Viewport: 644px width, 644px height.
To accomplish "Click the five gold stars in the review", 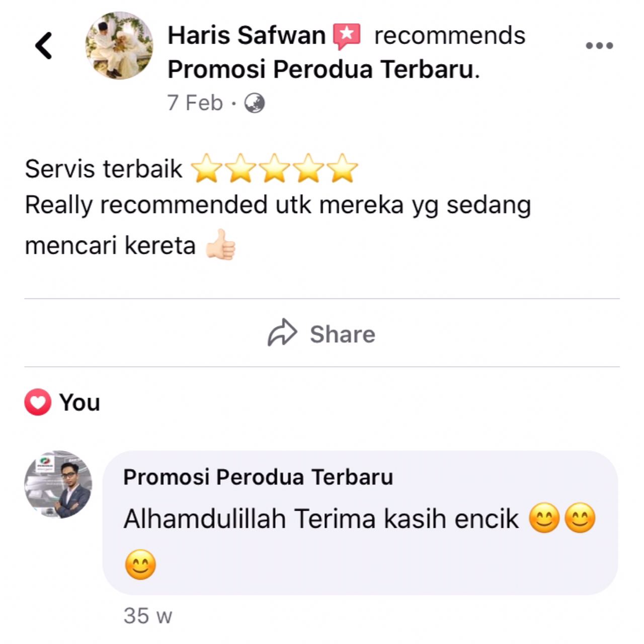I will point(275,168).
